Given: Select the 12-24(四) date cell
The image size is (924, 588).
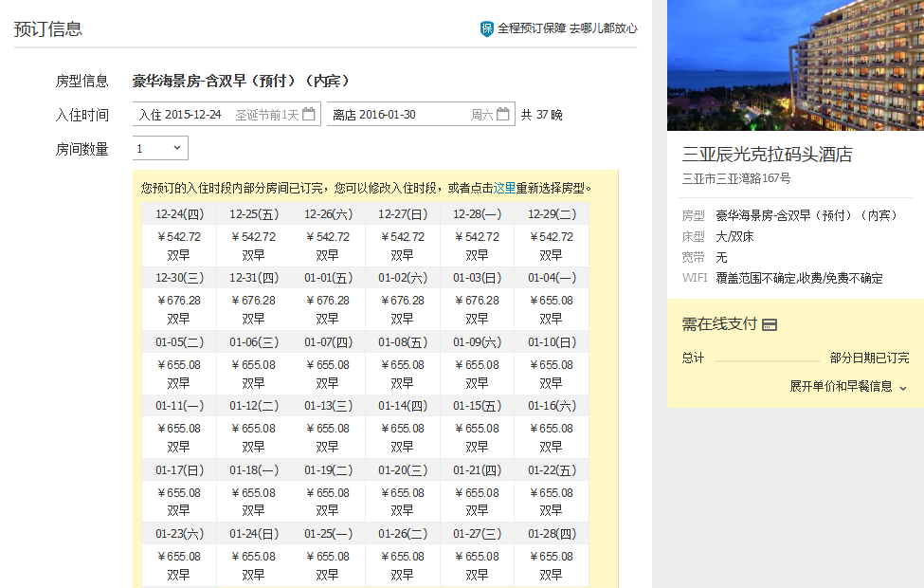Looking at the screenshot, I should pyautogui.click(x=179, y=214).
